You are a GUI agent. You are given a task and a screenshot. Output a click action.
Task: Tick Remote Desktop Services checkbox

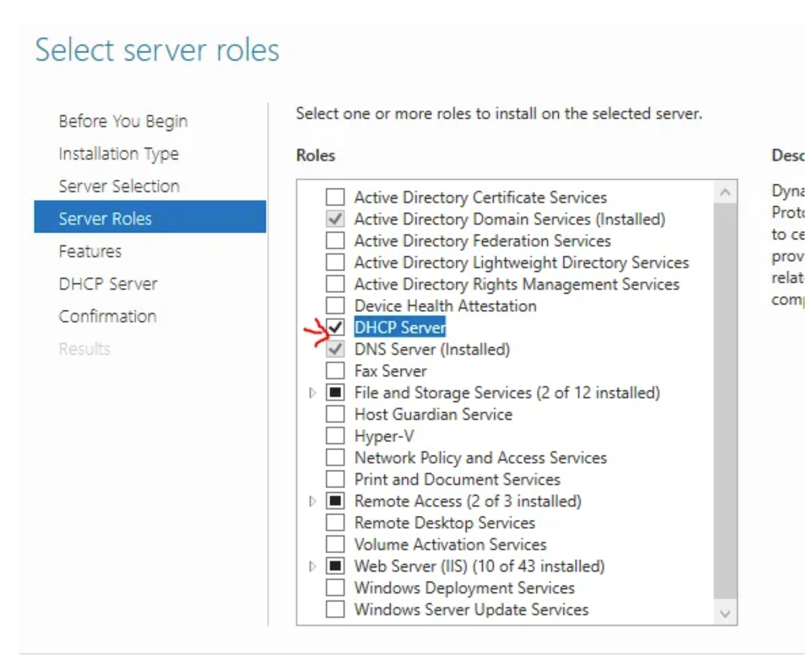point(335,523)
